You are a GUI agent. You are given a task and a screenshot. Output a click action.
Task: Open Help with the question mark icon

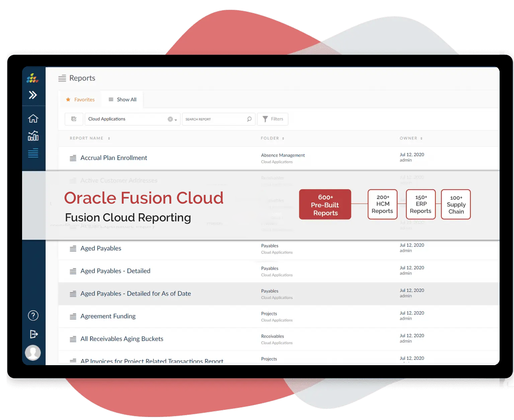[33, 315]
